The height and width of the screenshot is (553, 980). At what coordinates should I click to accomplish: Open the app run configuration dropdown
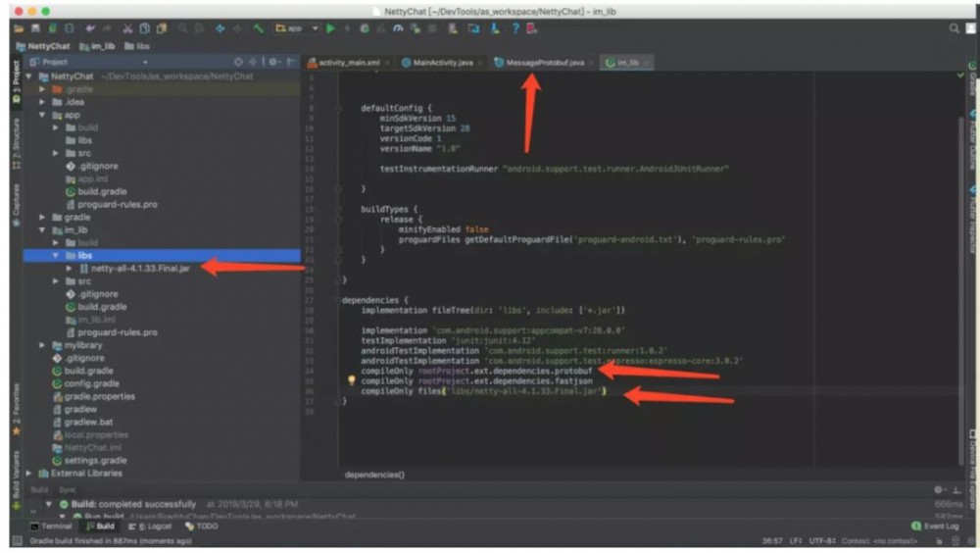coord(297,28)
